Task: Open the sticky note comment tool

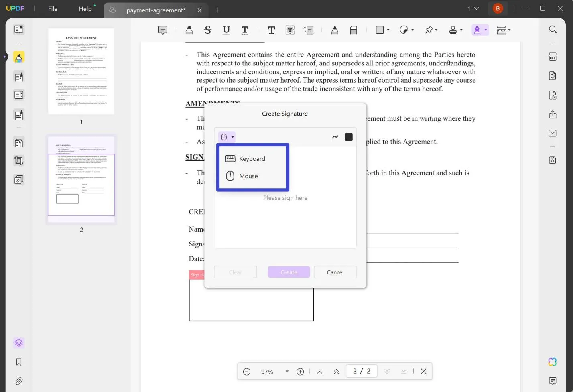Action: coord(163,30)
